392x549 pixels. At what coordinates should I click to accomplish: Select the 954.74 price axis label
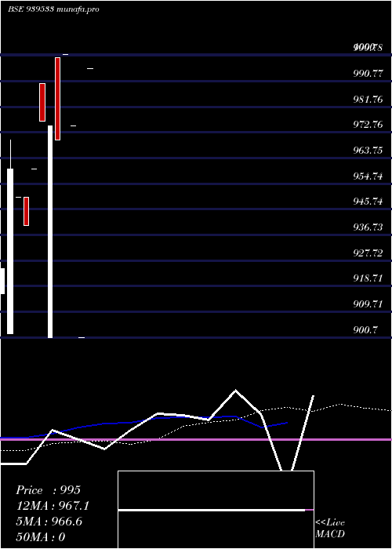tap(368, 176)
